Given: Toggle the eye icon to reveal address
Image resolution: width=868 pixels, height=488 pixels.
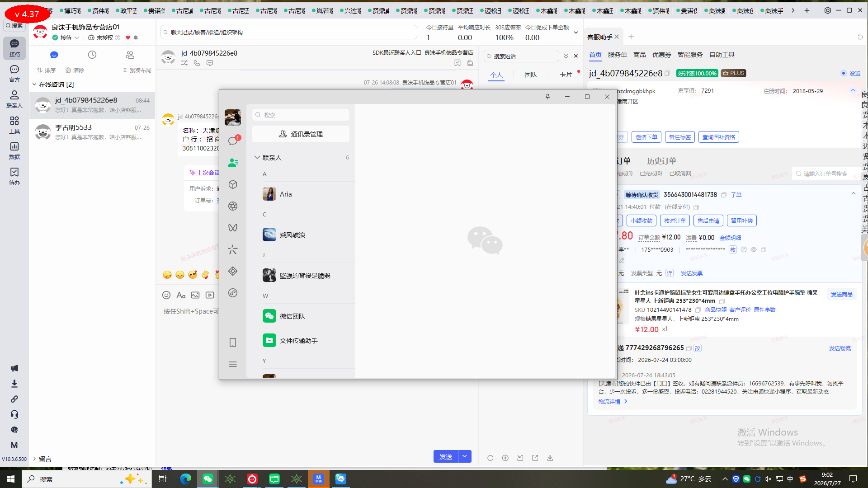Looking at the screenshot, I should point(754,249).
